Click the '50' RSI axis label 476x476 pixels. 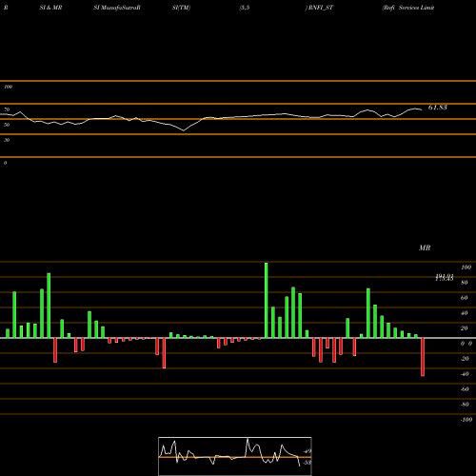(x=7, y=125)
